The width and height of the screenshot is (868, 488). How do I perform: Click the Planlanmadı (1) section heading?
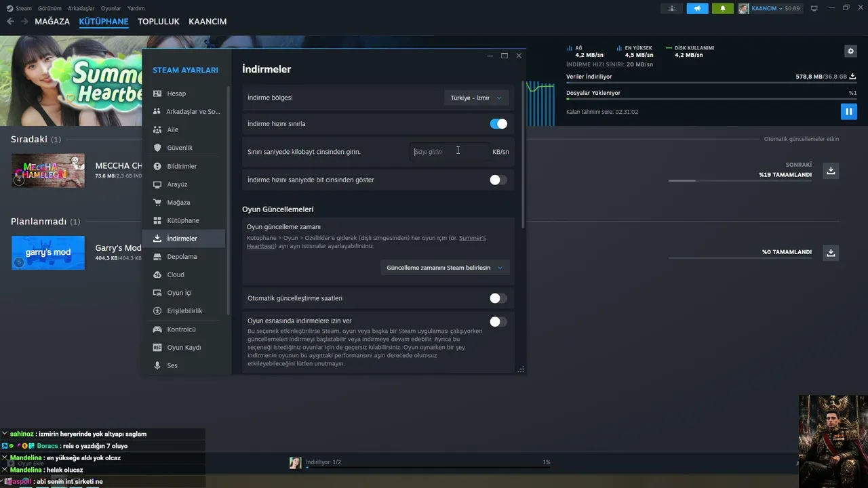coord(45,222)
